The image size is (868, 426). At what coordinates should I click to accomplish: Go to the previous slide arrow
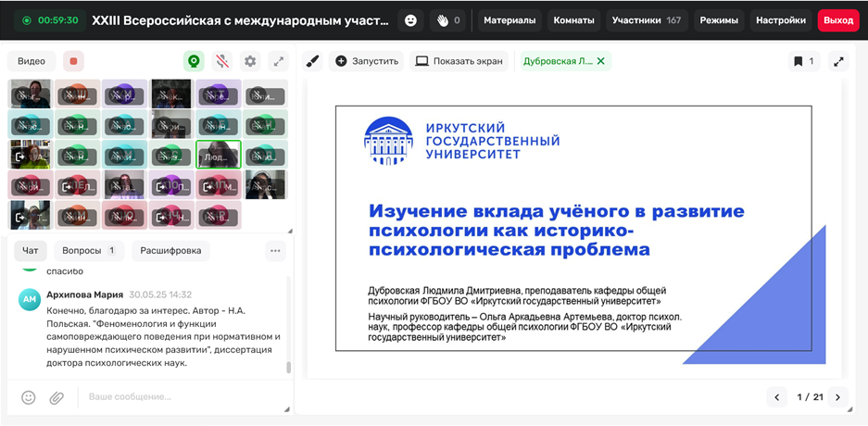776,397
